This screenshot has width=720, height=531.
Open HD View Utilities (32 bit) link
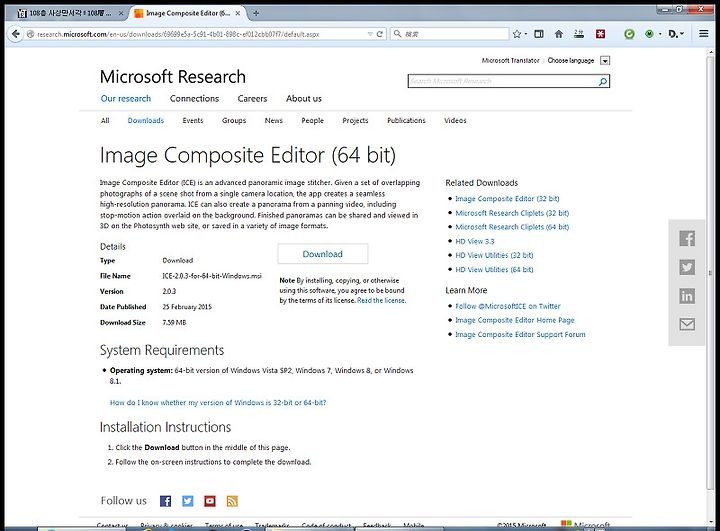(x=494, y=255)
